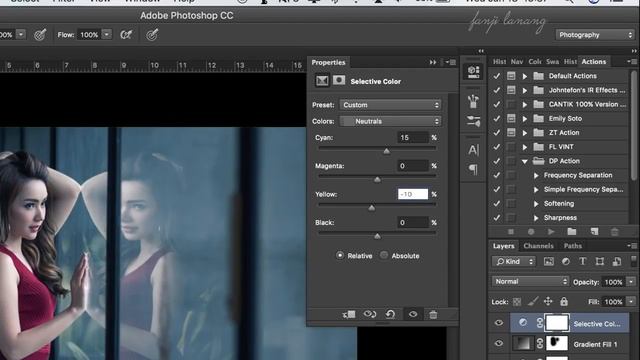This screenshot has height=360, width=640.
Task: Lock layer position
Action: pos(548,301)
